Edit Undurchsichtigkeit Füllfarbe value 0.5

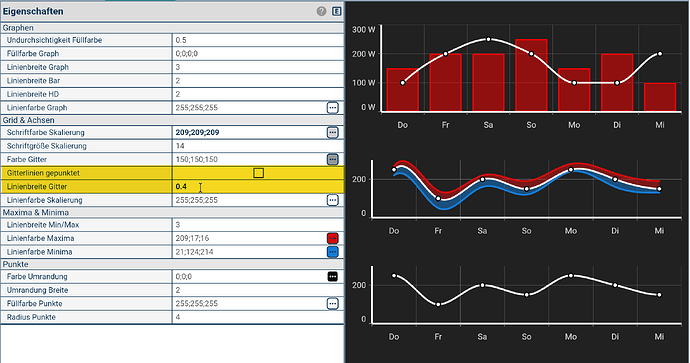coord(257,40)
